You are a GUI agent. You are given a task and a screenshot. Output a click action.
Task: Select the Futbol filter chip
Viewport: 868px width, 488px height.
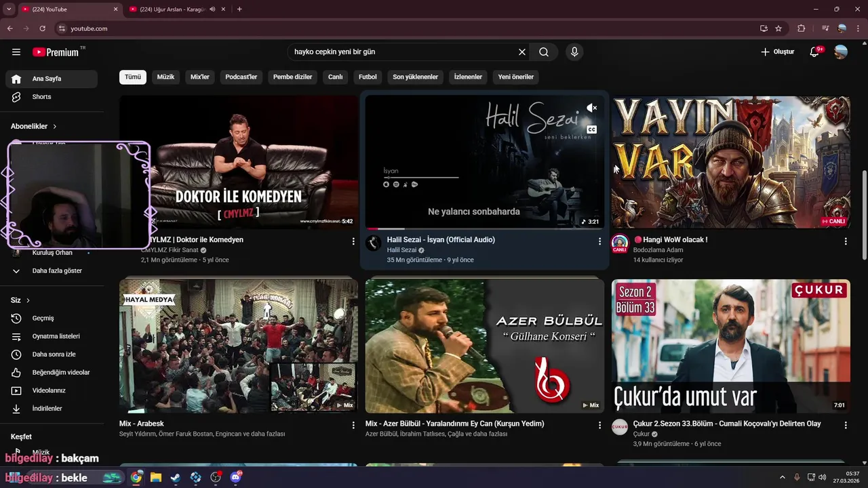[x=368, y=77]
